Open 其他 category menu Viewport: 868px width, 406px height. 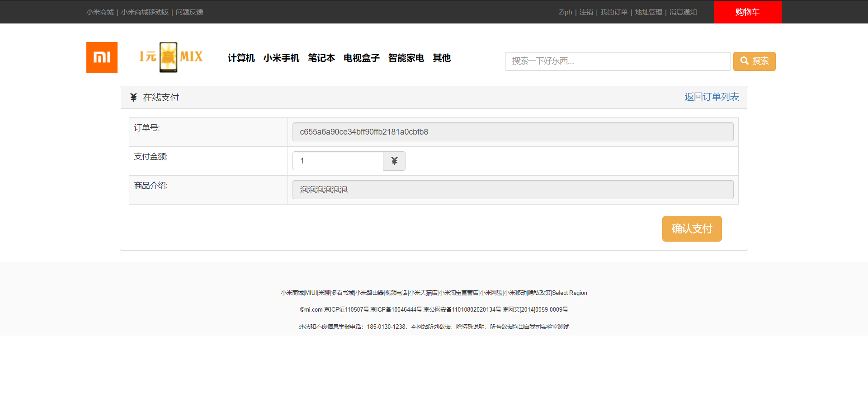click(442, 58)
